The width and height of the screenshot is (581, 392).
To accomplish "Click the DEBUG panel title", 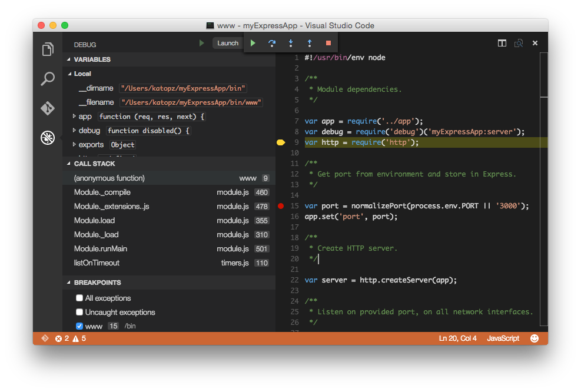I will [x=85, y=45].
